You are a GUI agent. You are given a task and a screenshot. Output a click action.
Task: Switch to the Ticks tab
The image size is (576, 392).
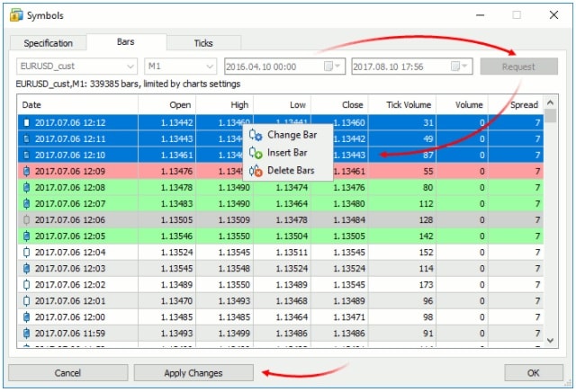click(203, 43)
